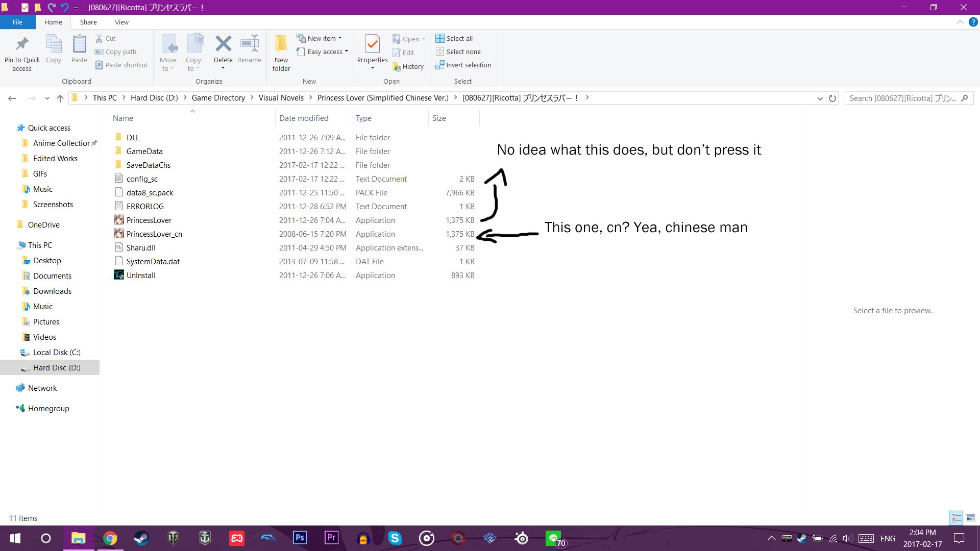Expand address bar history dropdown arrow

tap(820, 98)
